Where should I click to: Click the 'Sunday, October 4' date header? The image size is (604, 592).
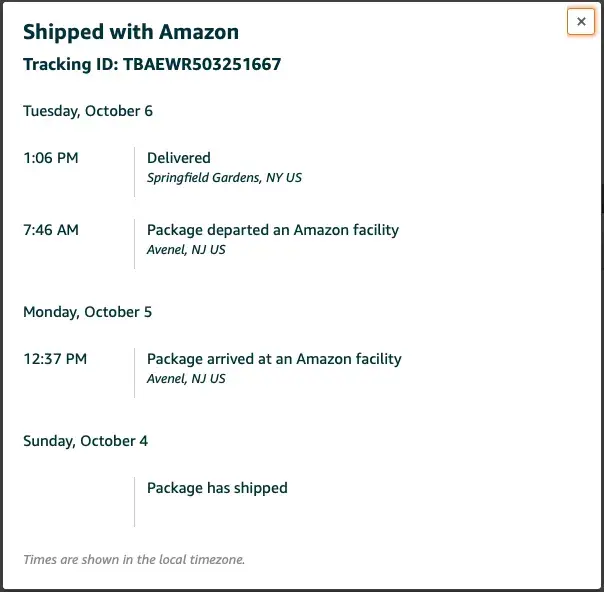pos(86,441)
